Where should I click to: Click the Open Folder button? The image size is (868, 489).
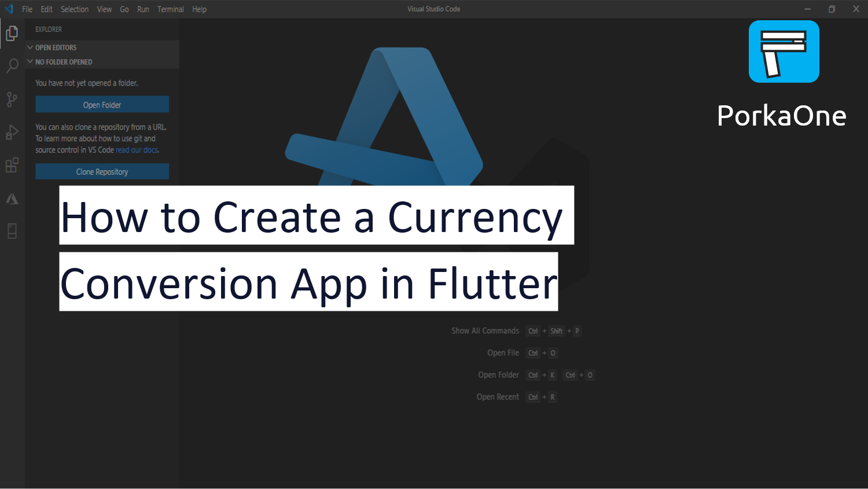(x=102, y=105)
